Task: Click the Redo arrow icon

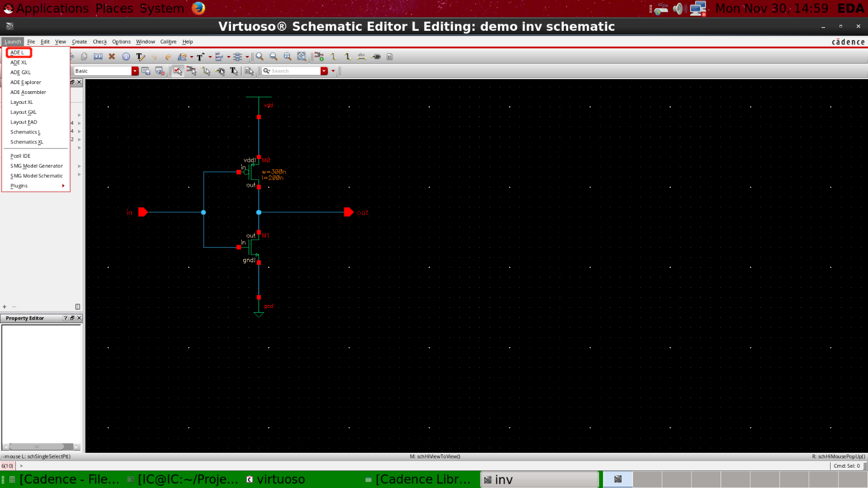Action: click(x=168, y=57)
